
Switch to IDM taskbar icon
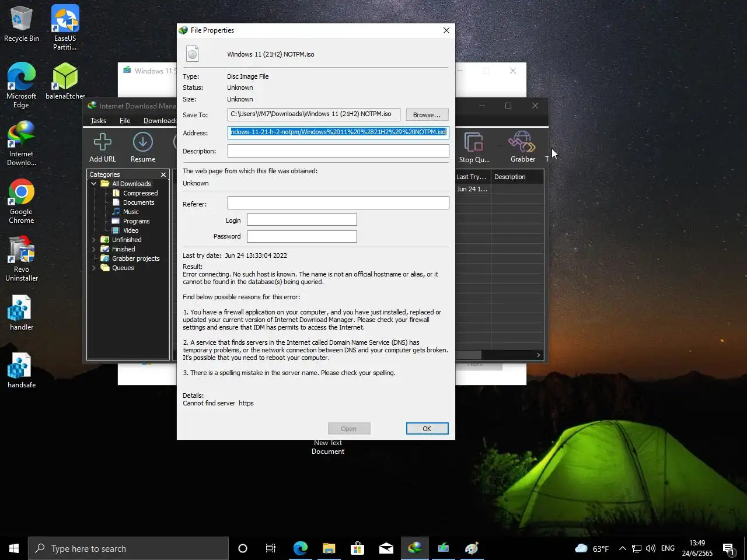point(414,548)
